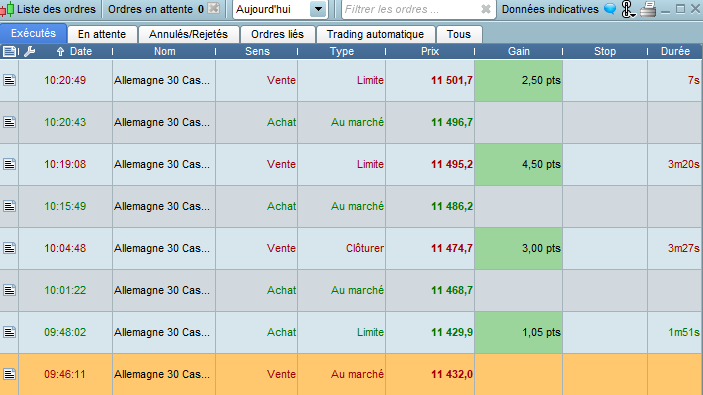703x395 pixels.
Task: Click the 2,50 pts gain cell
Action: pyautogui.click(x=518, y=80)
